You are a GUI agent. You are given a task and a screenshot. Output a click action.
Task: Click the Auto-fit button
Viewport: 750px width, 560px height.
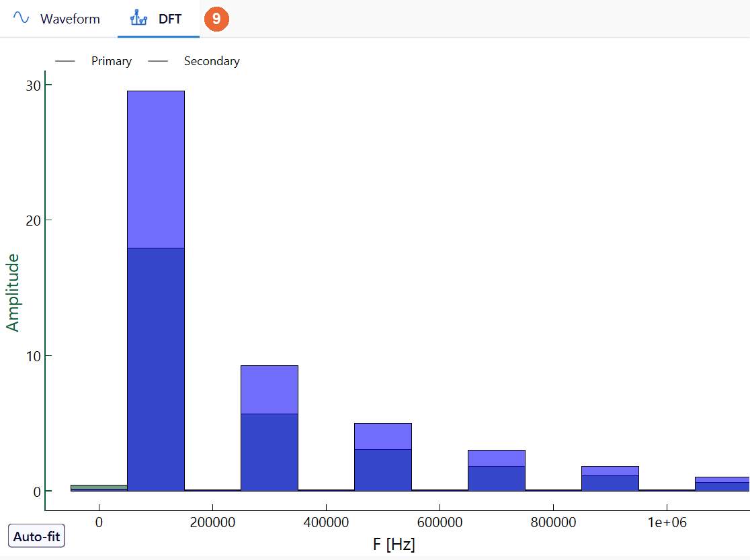point(36,536)
